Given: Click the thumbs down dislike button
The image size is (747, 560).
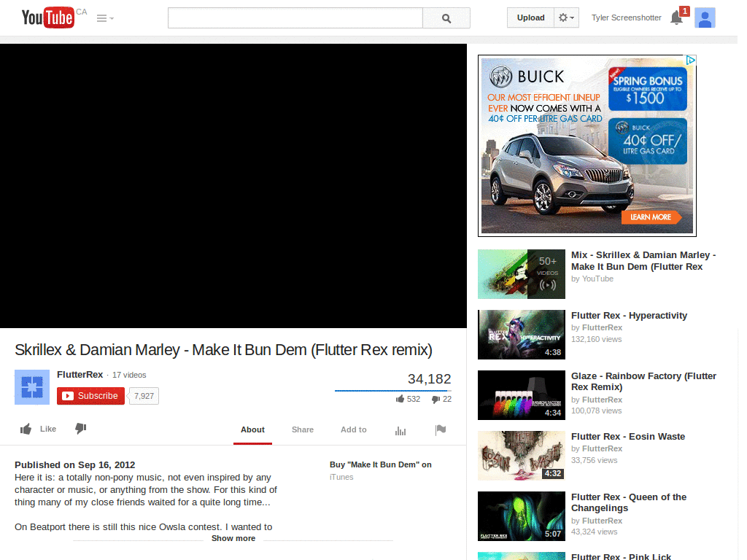Looking at the screenshot, I should click(x=80, y=429).
